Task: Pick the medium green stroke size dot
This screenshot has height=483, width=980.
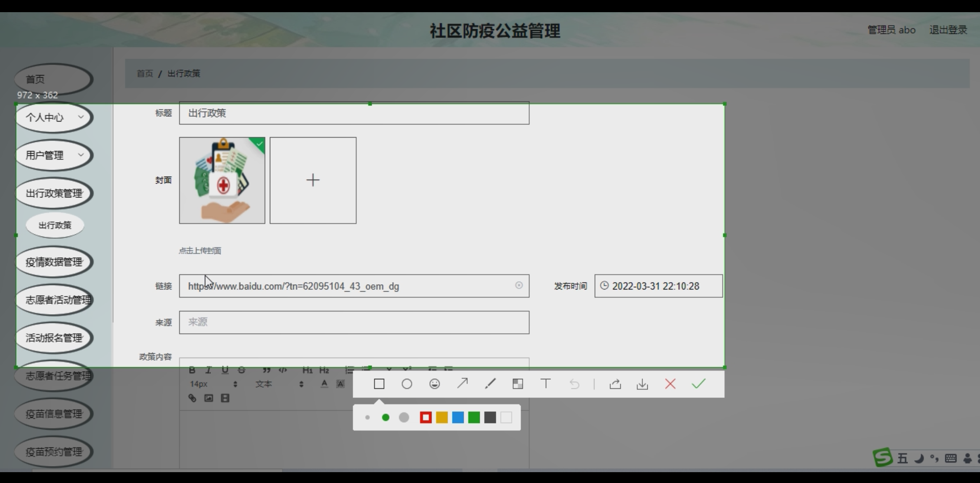Action: coord(385,417)
